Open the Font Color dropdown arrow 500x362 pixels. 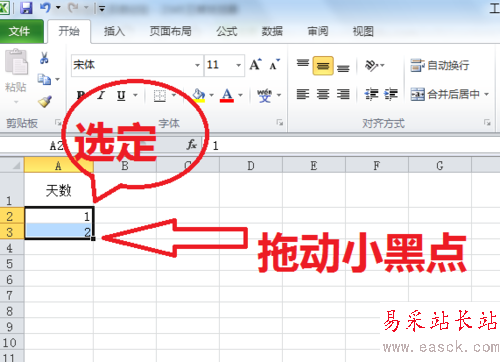point(240,95)
